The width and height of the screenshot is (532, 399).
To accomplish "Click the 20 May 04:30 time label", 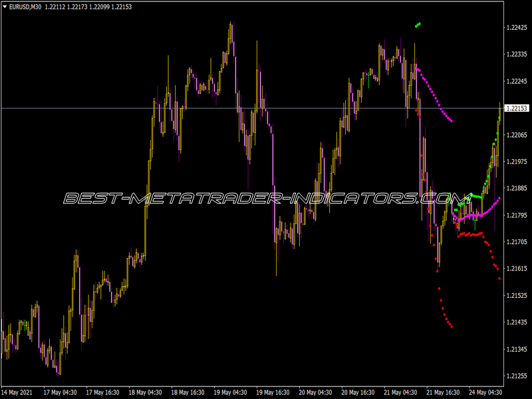I will pos(315,392).
